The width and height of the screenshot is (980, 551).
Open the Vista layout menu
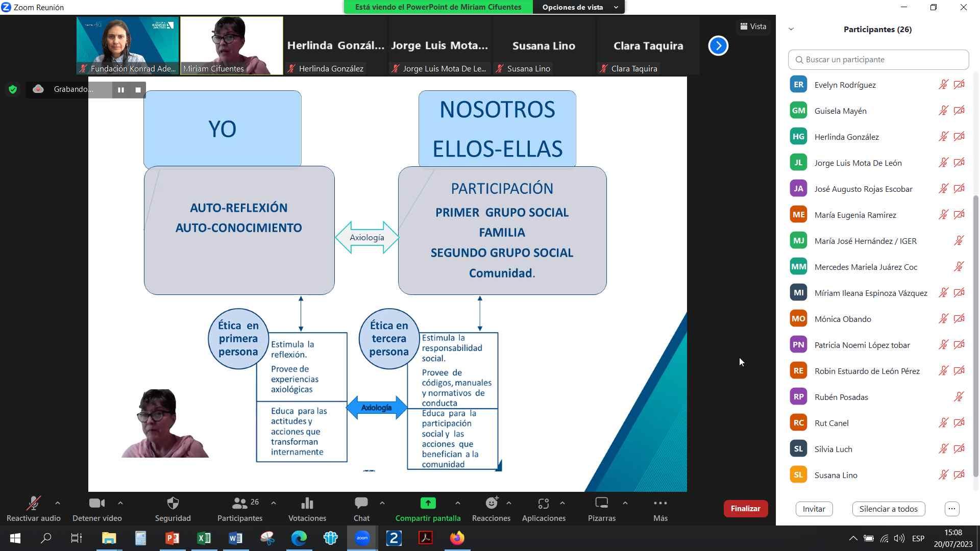(753, 27)
